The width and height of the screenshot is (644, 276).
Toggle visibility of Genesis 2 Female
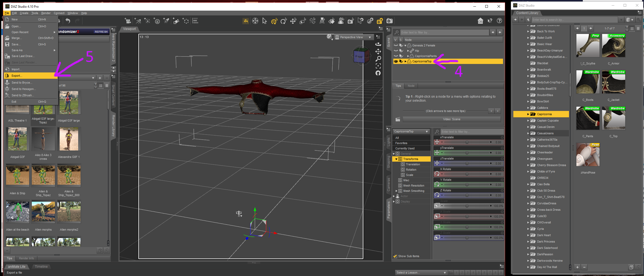396,45
